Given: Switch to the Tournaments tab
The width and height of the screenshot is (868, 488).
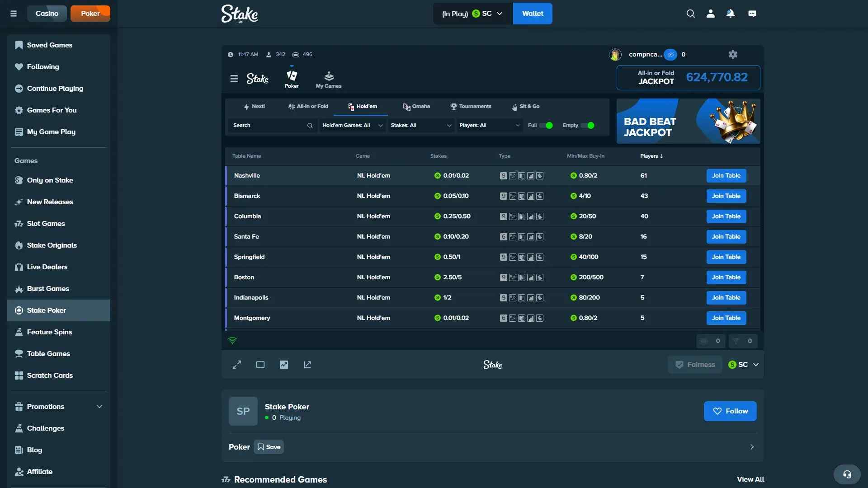Looking at the screenshot, I should (x=471, y=107).
